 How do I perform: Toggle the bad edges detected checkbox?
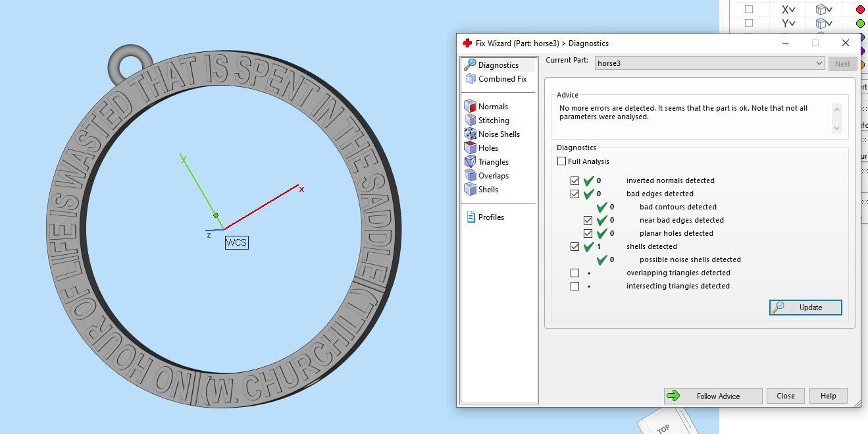[x=574, y=194]
